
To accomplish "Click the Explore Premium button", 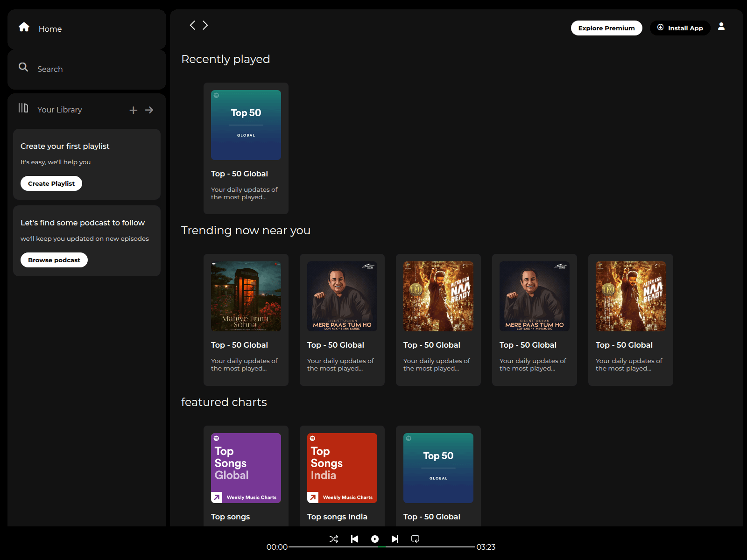I will coord(606,28).
